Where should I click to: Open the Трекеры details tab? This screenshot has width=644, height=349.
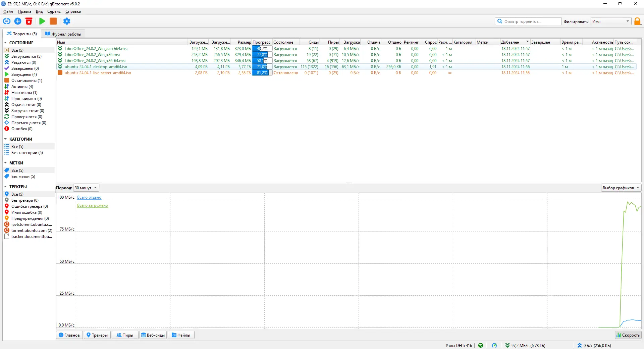[97, 335]
